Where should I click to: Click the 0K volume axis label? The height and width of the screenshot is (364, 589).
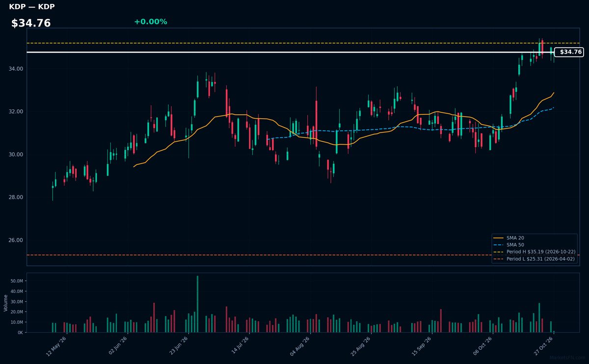click(x=20, y=333)
